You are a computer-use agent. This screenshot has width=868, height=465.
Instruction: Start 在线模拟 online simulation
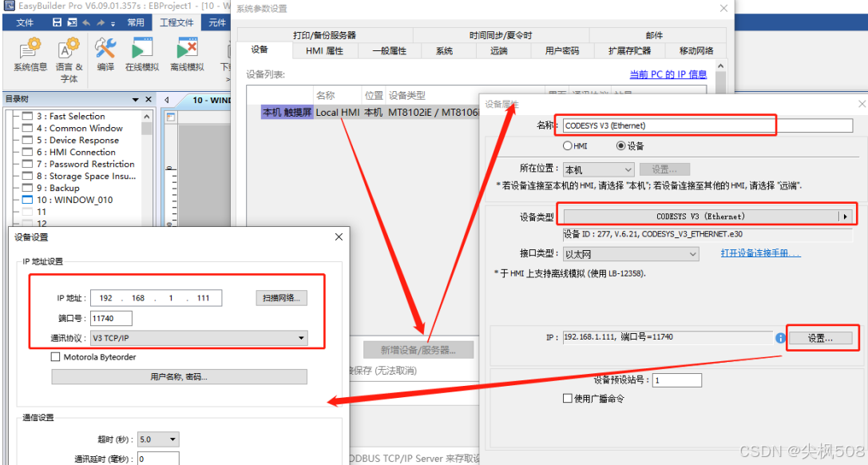(141, 55)
